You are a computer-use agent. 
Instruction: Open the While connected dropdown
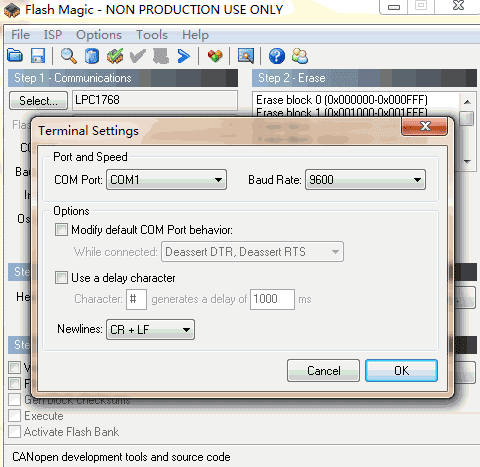252,252
